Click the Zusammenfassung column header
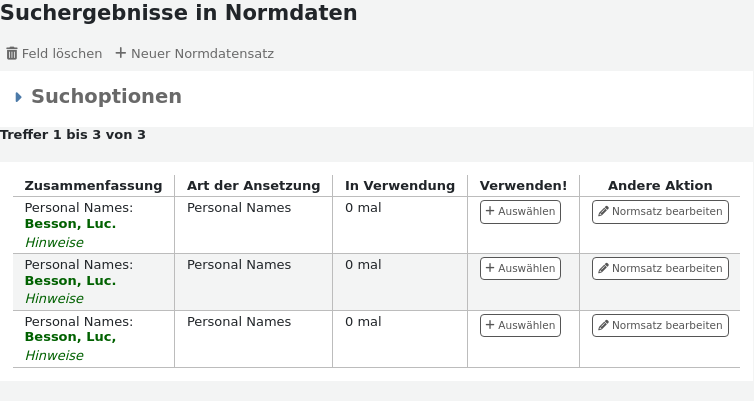 point(93,186)
